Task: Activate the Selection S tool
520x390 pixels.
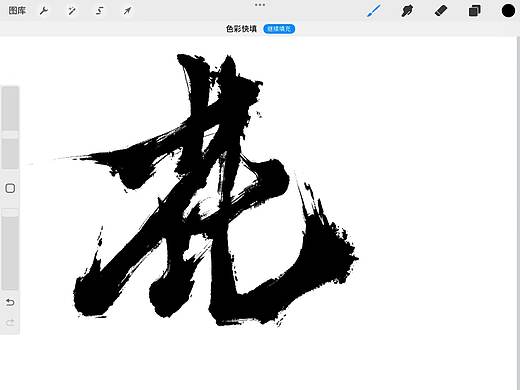Action: point(99,11)
